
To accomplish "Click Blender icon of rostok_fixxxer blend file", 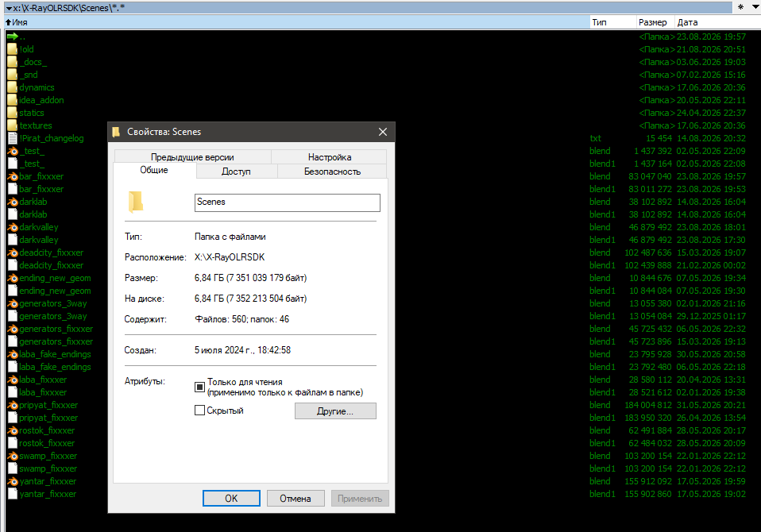I will pos(13,430).
